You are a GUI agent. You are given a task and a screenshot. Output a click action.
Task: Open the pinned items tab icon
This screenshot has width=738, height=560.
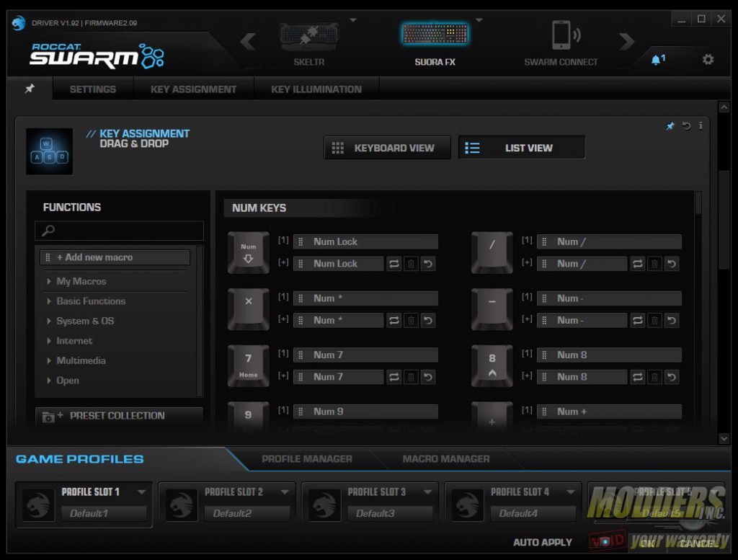pos(30,89)
